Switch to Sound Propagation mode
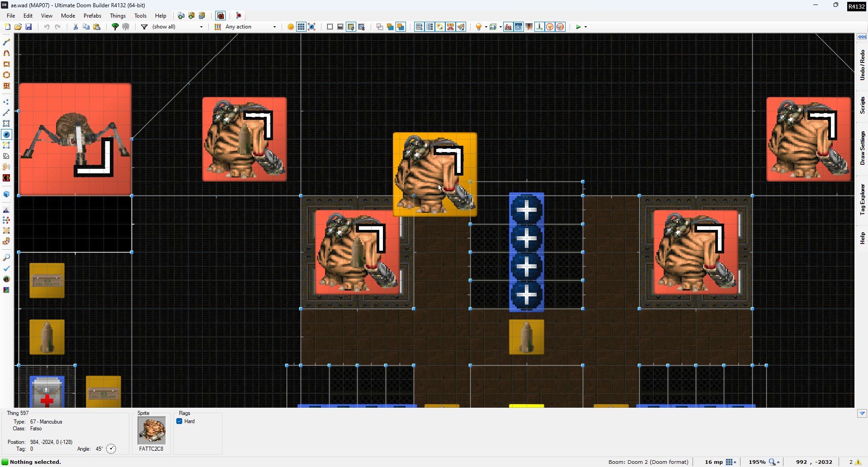 pos(6,167)
